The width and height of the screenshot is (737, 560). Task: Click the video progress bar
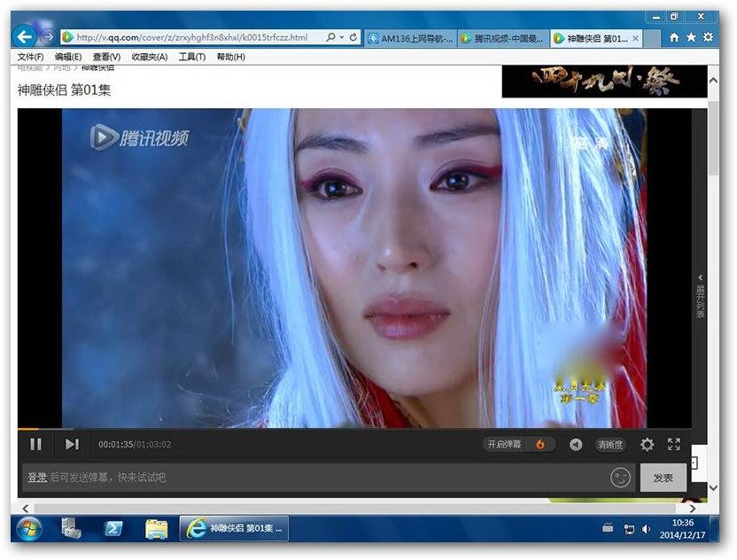(354, 428)
